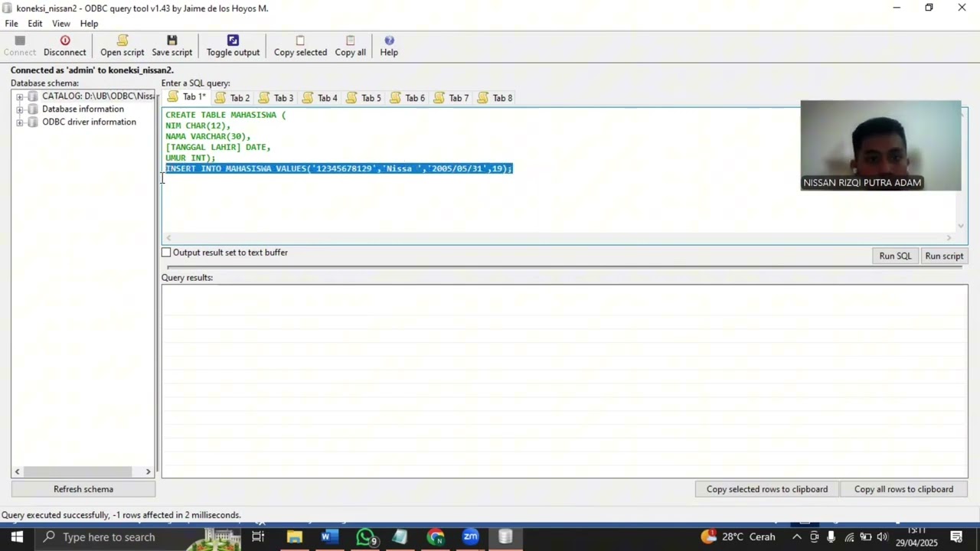Click the ODBC query tool taskbar icon
This screenshot has height=551, width=980.
point(505,537)
